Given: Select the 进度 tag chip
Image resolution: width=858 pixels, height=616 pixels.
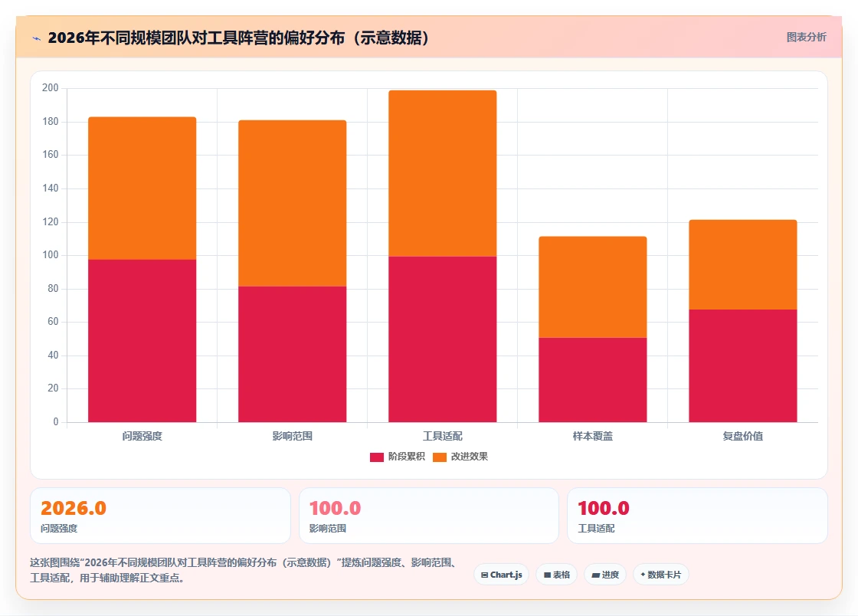Looking at the screenshot, I should click(605, 575).
